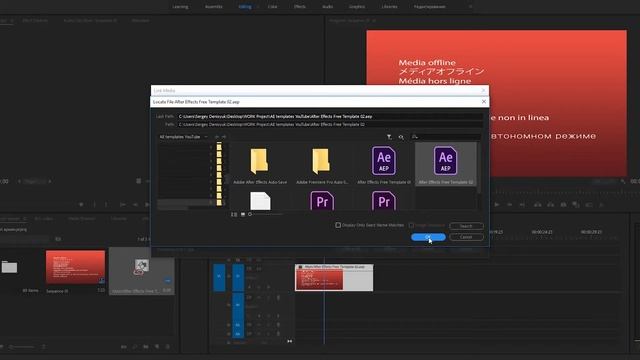Enable Display Only Exact Name Matches checkbox
Screen dimensions: 640x360
[338, 225]
